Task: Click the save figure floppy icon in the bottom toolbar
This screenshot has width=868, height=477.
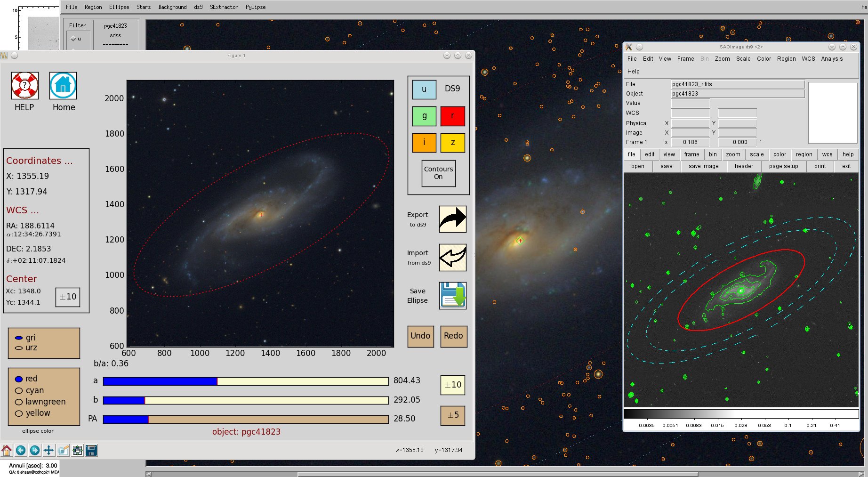Action: tap(91, 451)
